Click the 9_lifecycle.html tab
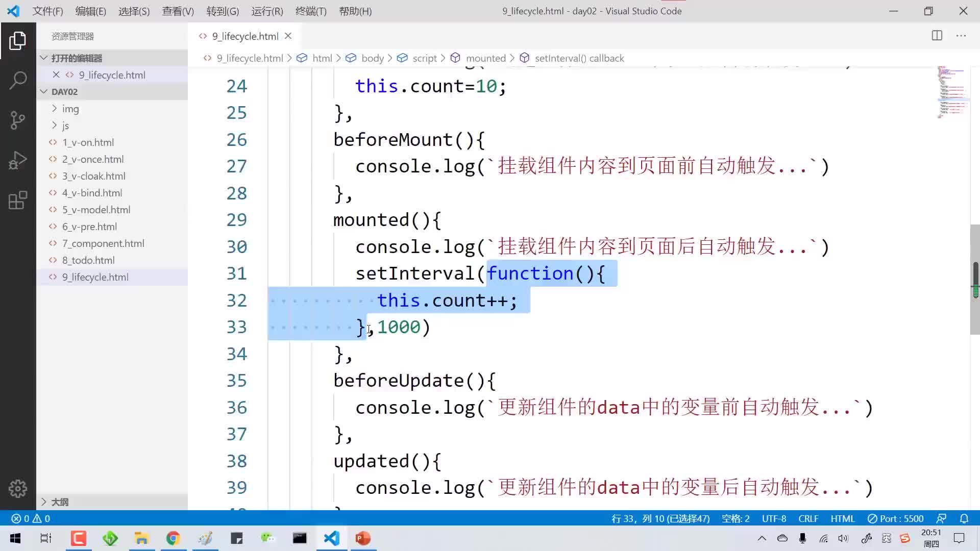This screenshot has height=551, width=980. [243, 36]
